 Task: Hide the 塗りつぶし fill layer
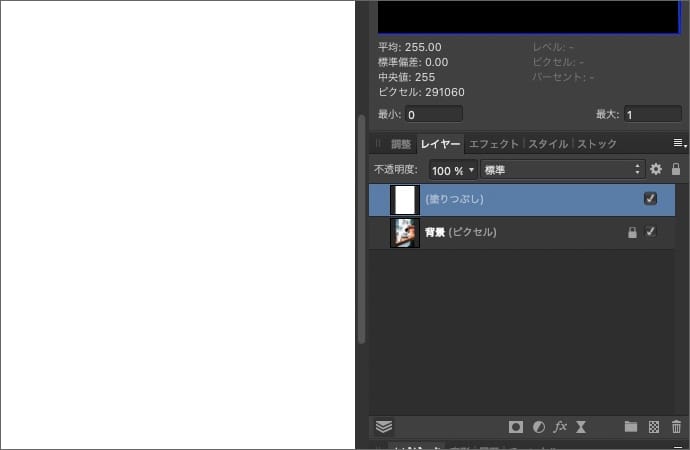pyautogui.click(x=651, y=199)
